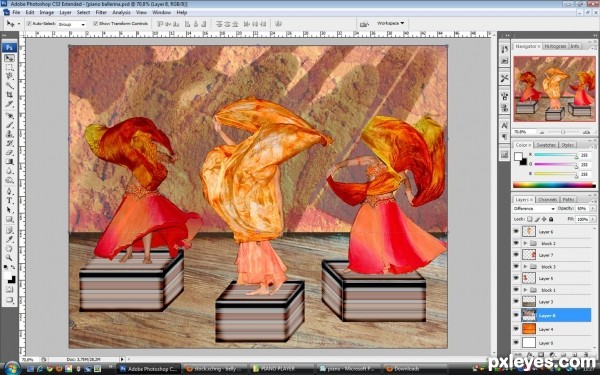Toggle lock transparent pixels button
Screen dimensions: 600x375
pyautogui.click(x=530, y=219)
